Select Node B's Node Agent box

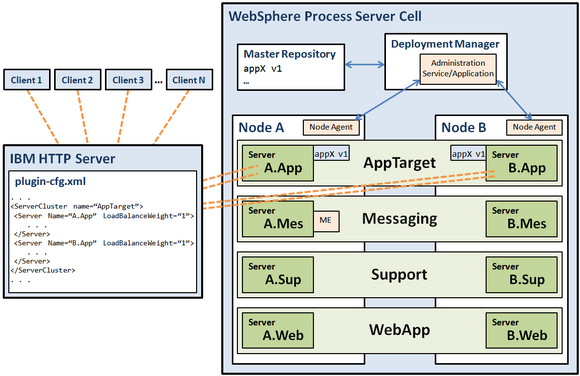tap(534, 127)
